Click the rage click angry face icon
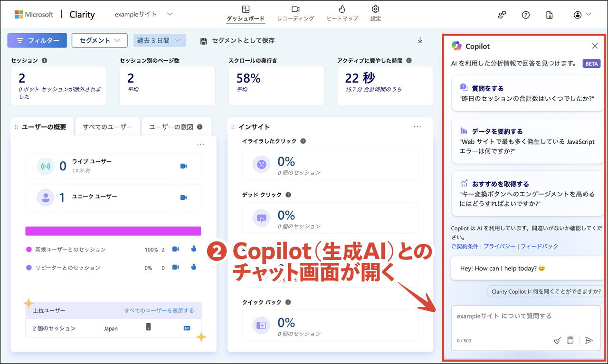This screenshot has width=608, height=364. (261, 165)
